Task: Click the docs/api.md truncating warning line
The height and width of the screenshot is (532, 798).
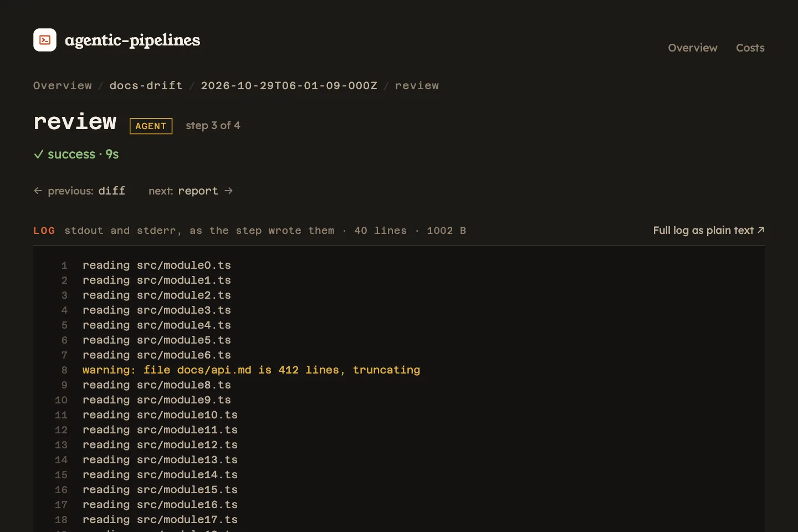Action: coord(251,370)
